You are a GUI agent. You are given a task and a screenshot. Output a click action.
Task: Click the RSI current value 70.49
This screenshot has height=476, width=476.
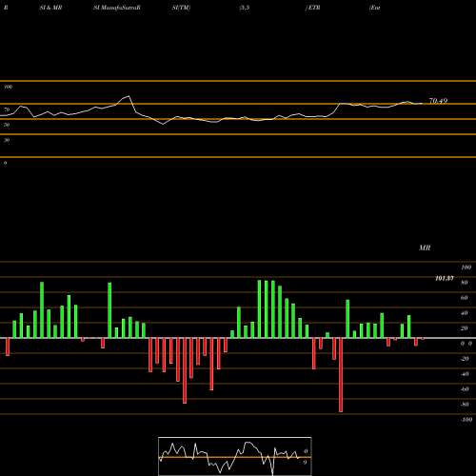tap(438, 101)
